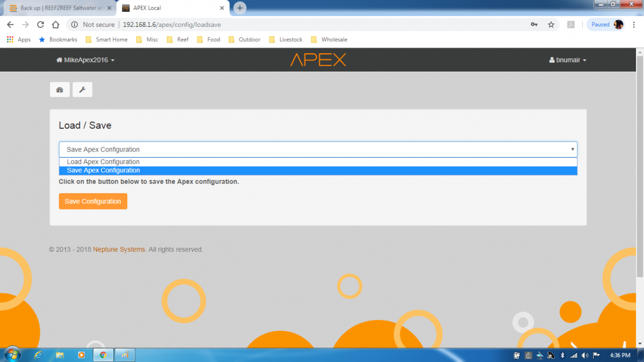This screenshot has width=644, height=362.
Task: Open Windows Start orb
Action: coord(12,354)
